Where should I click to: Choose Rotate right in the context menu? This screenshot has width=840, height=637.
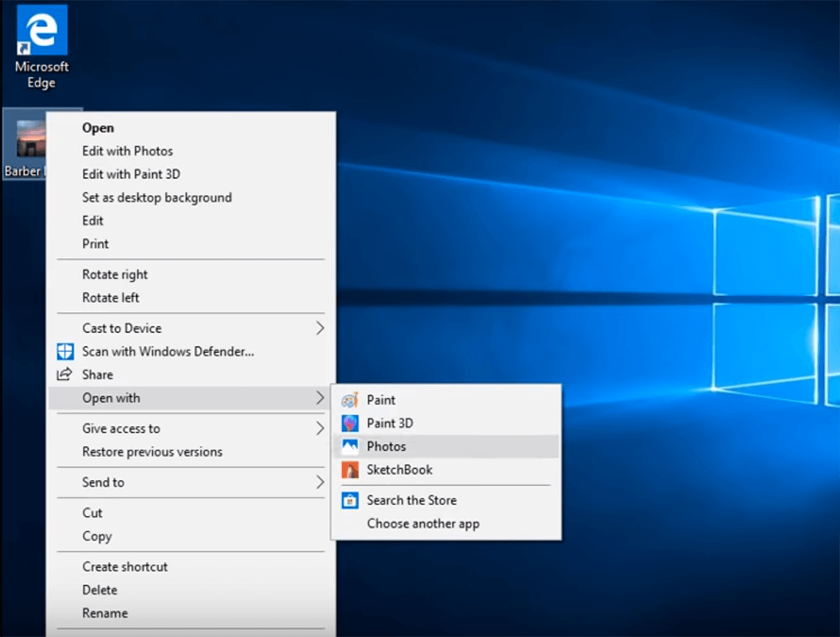point(115,274)
